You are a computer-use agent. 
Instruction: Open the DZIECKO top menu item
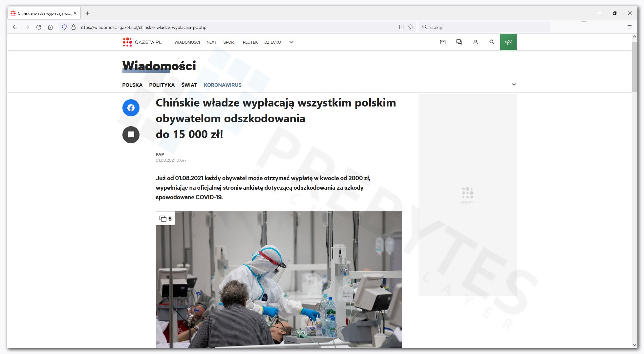(x=272, y=42)
